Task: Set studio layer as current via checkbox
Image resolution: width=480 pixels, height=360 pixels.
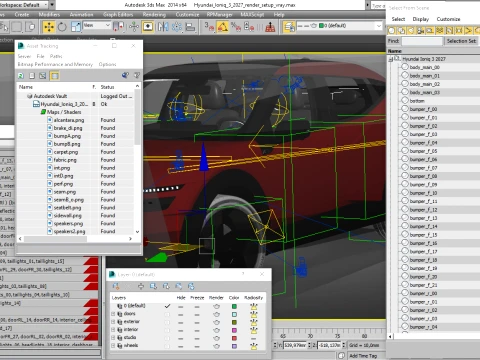Action: (167, 338)
